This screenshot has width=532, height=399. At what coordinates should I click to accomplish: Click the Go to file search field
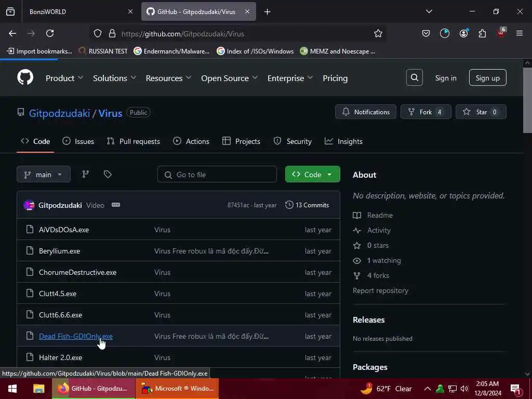click(217, 175)
